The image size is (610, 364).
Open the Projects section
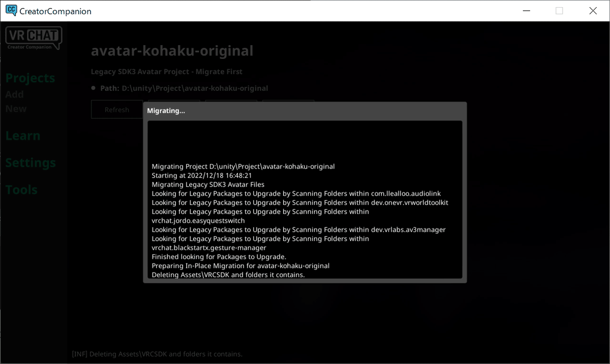pos(30,78)
